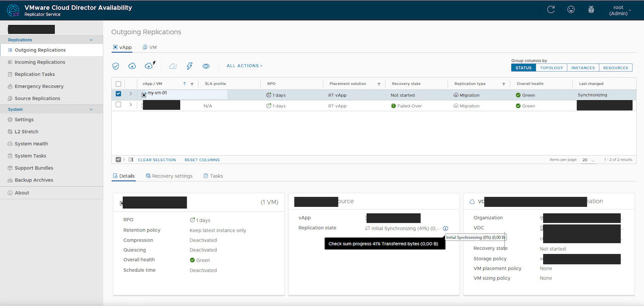
Task: Open the Recovery settings tab
Action: click(169, 176)
